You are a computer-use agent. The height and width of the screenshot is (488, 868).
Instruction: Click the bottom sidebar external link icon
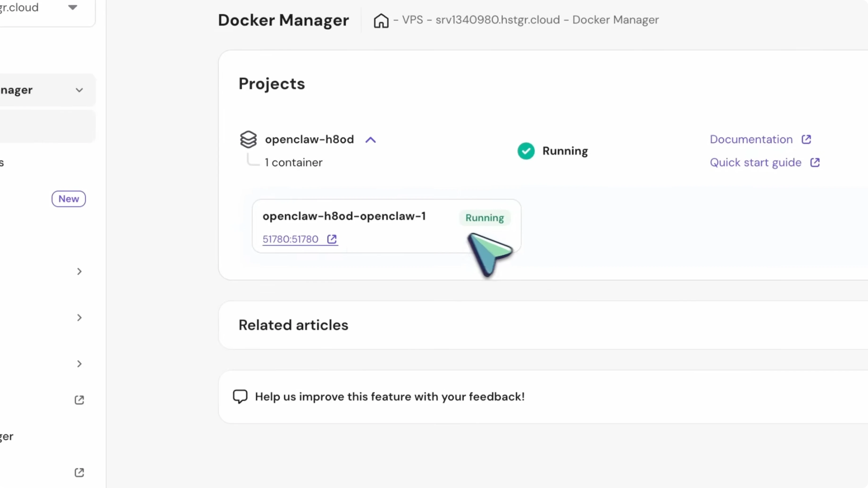pos(79,472)
